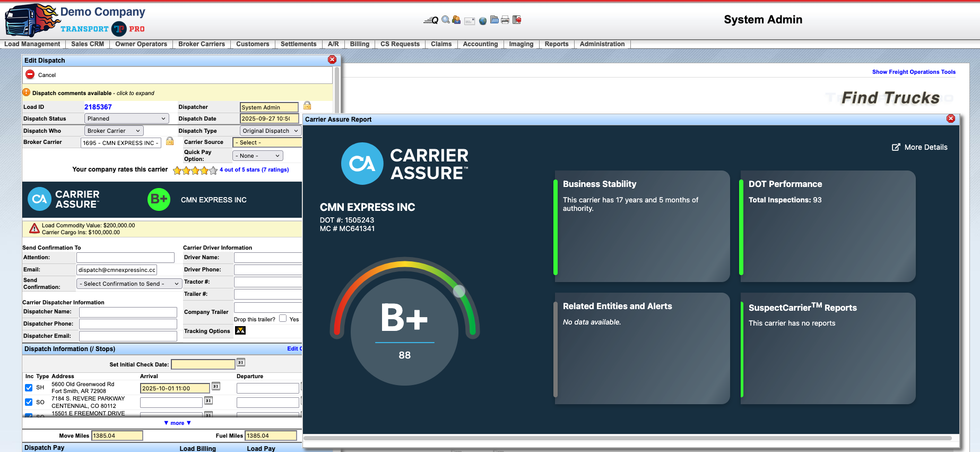Viewport: 980px width, 452px height.
Task: Click the Driver Name input field
Action: tap(268, 257)
